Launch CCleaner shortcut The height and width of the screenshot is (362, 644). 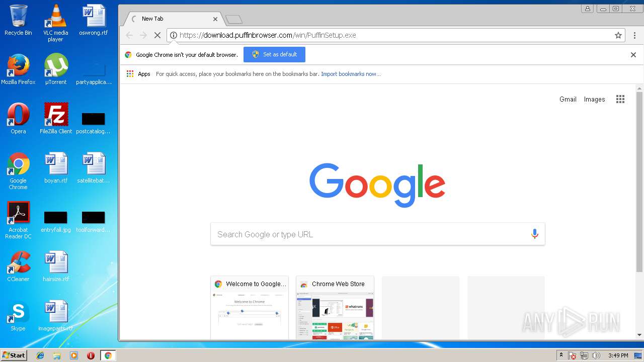click(x=18, y=266)
